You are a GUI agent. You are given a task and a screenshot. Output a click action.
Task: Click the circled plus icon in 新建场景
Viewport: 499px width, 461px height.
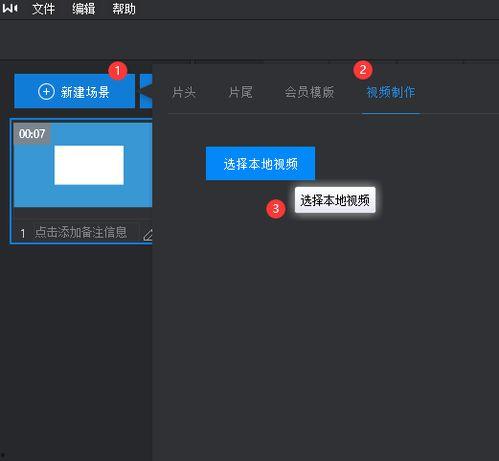coord(46,91)
